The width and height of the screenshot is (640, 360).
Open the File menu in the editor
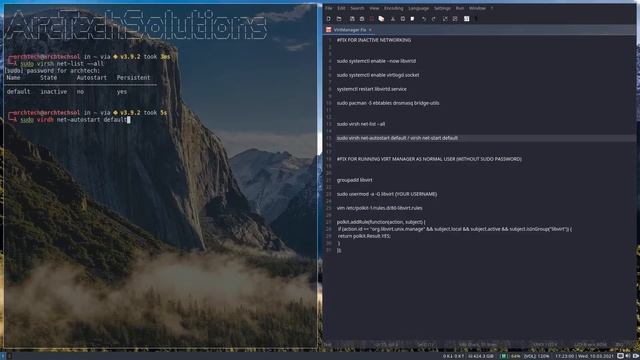pos(329,8)
